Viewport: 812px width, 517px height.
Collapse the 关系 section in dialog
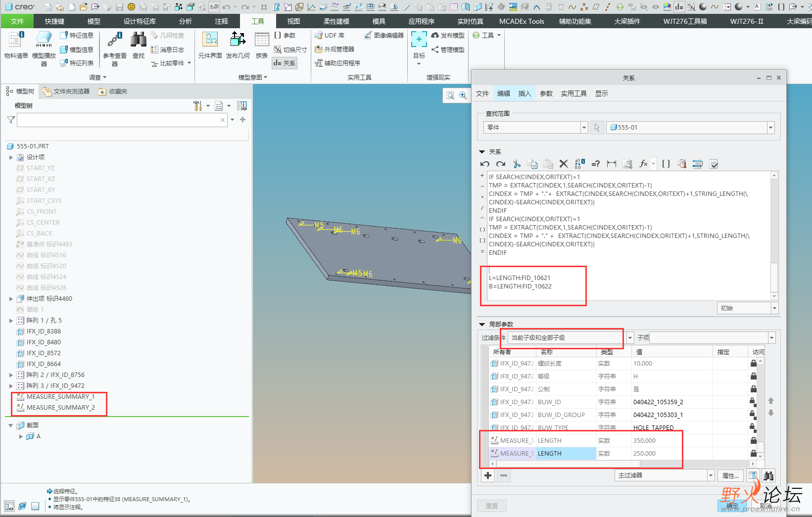[x=482, y=152]
